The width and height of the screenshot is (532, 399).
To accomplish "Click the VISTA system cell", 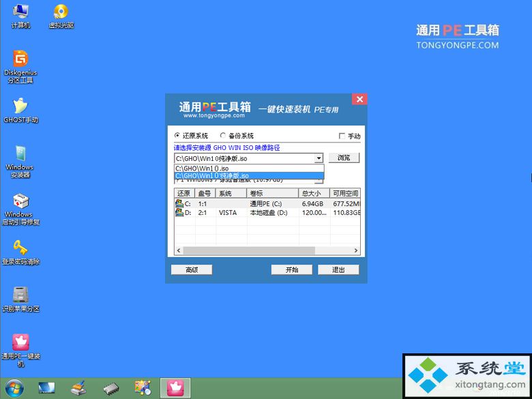I will pos(228,213).
